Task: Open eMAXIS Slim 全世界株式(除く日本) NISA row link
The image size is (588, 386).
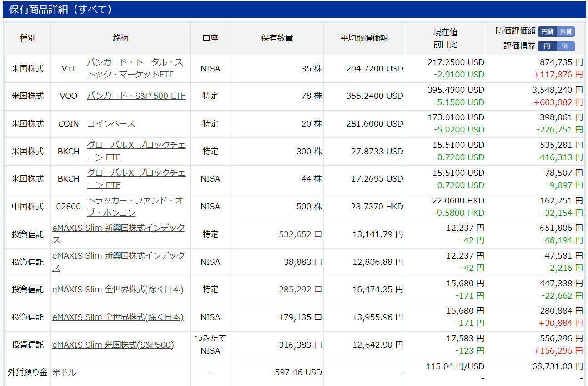Action: 118,317
